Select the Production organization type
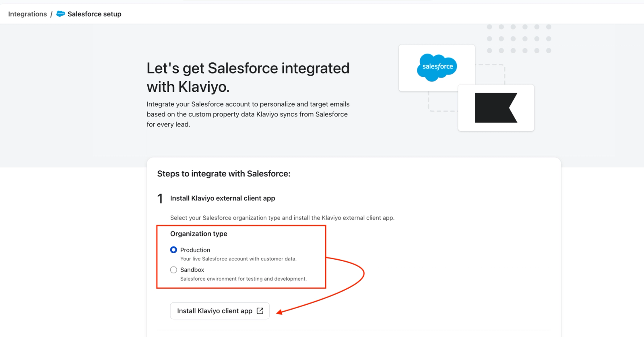644x337 pixels. (173, 250)
